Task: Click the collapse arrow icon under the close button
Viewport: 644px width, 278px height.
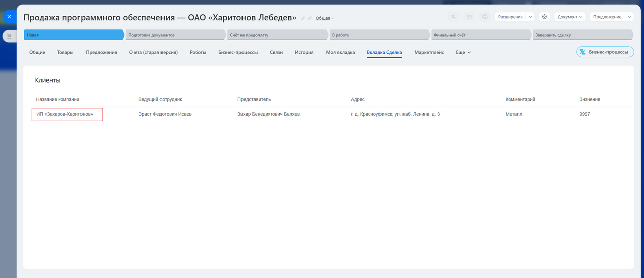Action: pyautogui.click(x=9, y=36)
